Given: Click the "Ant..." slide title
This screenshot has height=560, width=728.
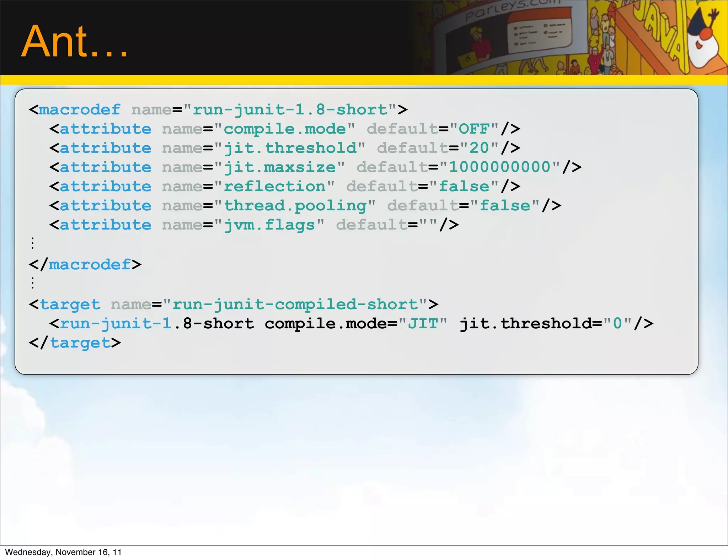Looking at the screenshot, I should [74, 42].
